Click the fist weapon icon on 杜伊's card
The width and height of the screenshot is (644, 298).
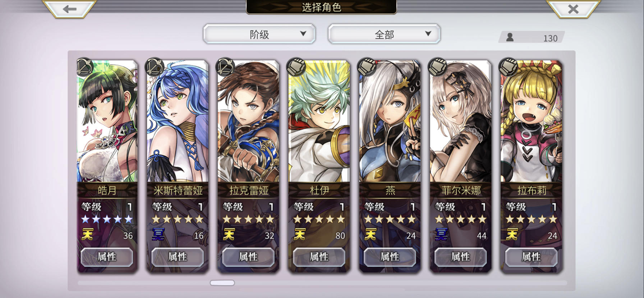point(296,67)
